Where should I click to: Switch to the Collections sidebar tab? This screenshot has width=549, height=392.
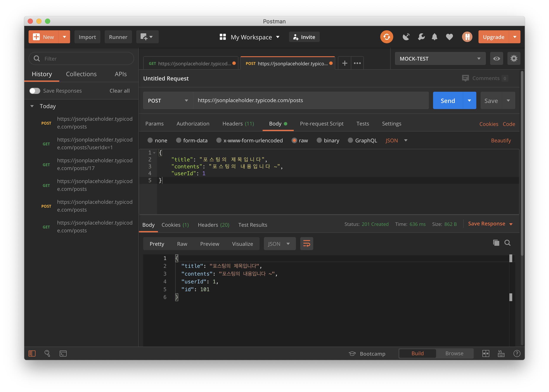pyautogui.click(x=81, y=74)
